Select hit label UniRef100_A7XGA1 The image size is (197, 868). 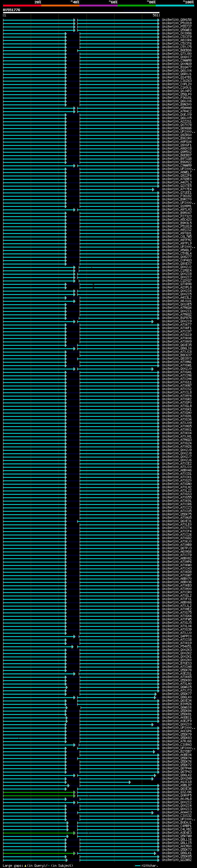pos(177,372)
